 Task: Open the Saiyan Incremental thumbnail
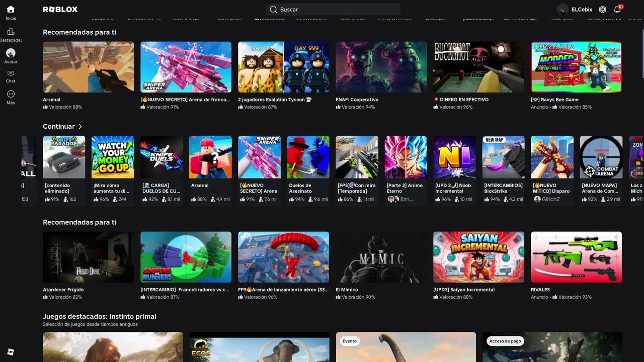coord(478,257)
